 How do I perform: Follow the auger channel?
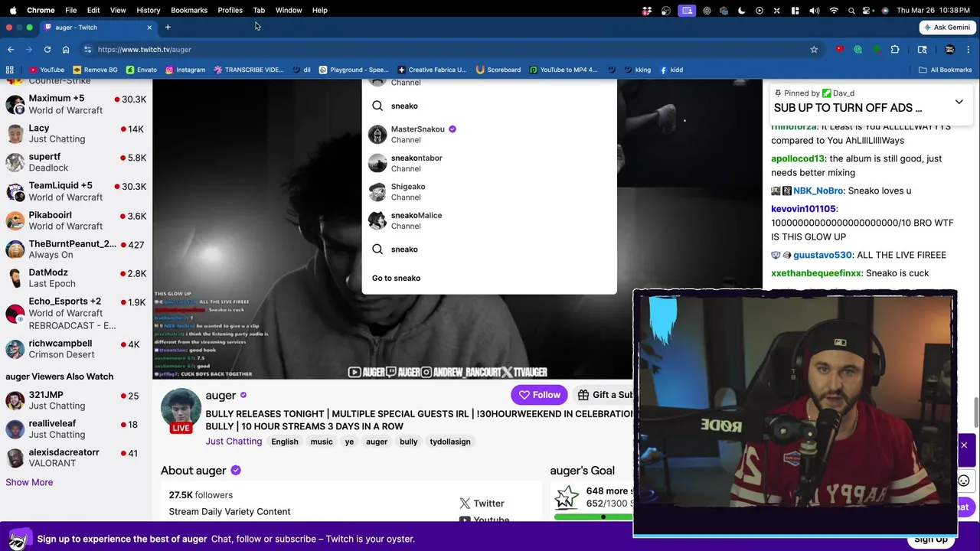point(539,395)
